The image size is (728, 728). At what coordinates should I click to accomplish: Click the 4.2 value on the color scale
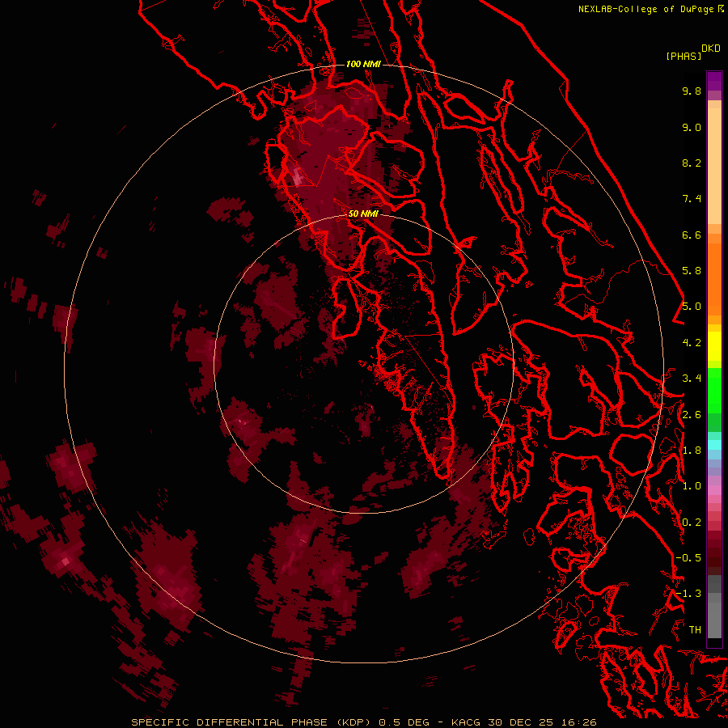(x=692, y=343)
